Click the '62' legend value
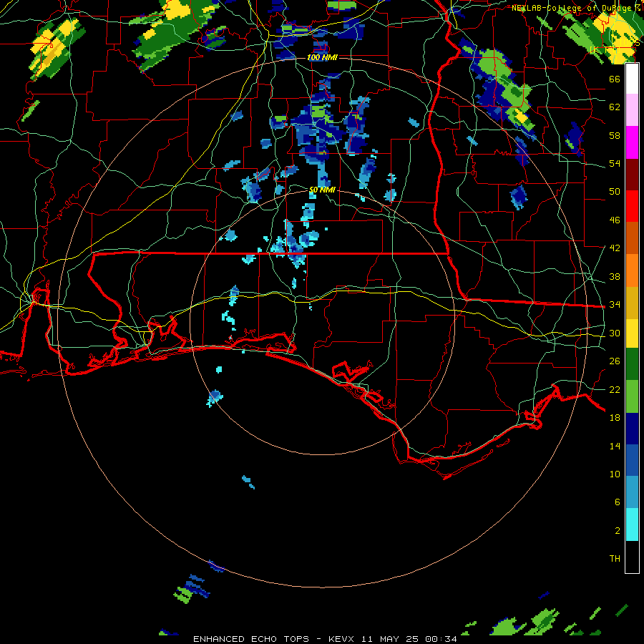 coord(615,107)
